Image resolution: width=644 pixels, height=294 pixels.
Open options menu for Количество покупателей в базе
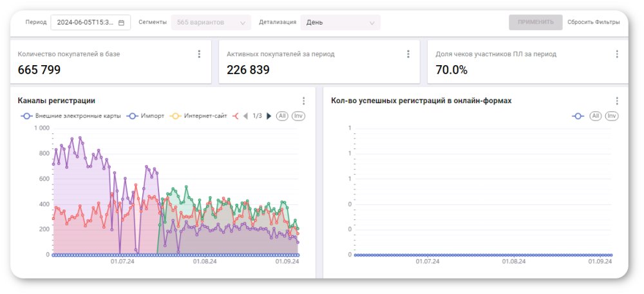[199, 54]
